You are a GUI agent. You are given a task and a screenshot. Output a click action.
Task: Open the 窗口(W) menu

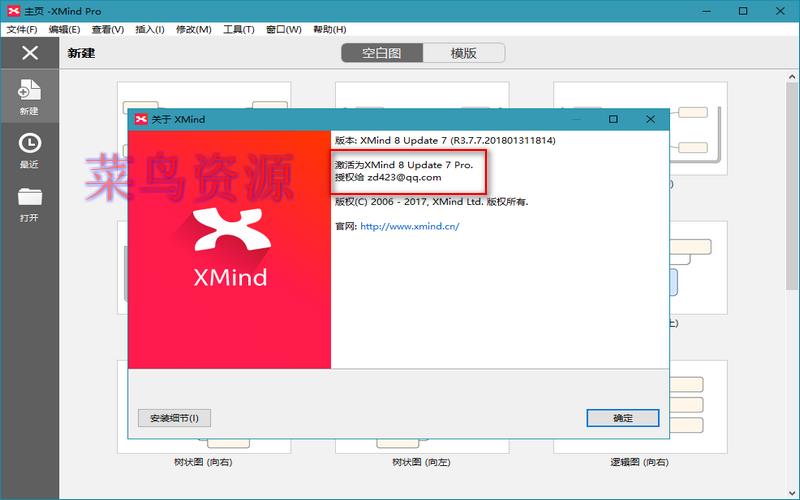pyautogui.click(x=284, y=29)
